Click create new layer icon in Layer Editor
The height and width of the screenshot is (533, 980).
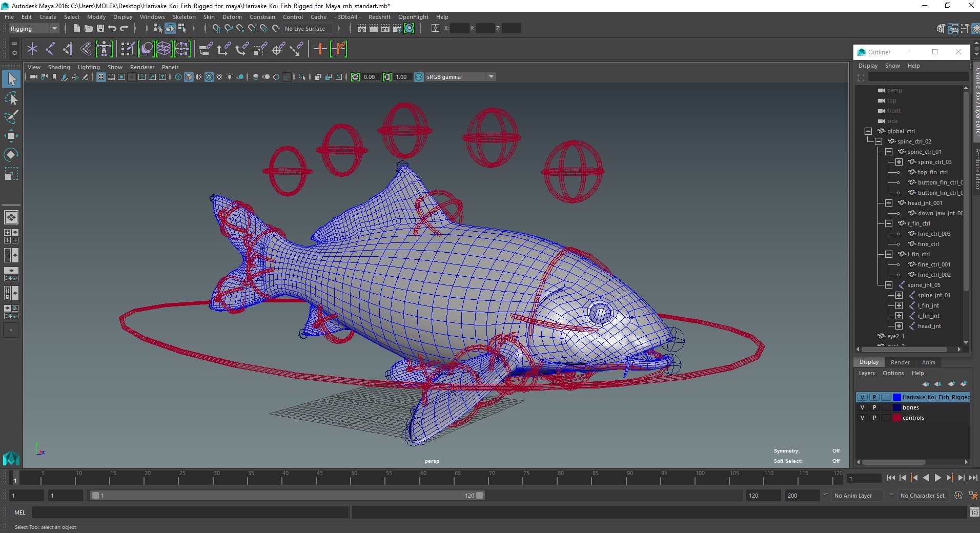[952, 384]
